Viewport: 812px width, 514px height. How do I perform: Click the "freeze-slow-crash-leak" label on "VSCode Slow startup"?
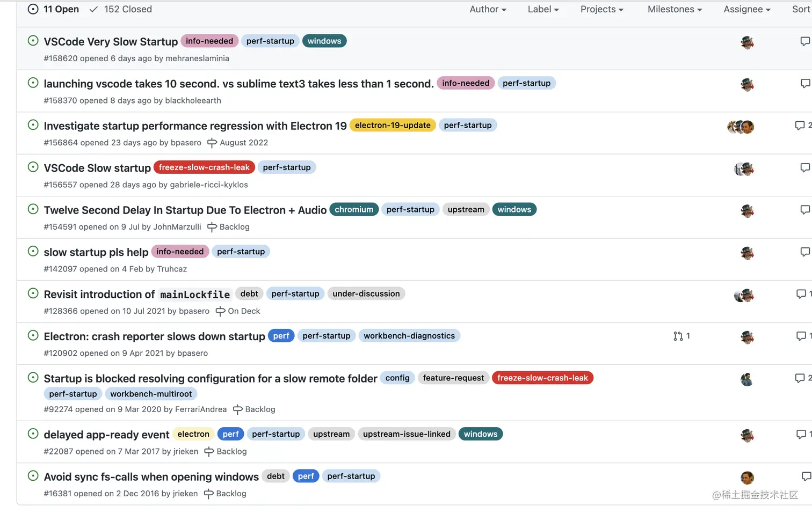point(204,167)
